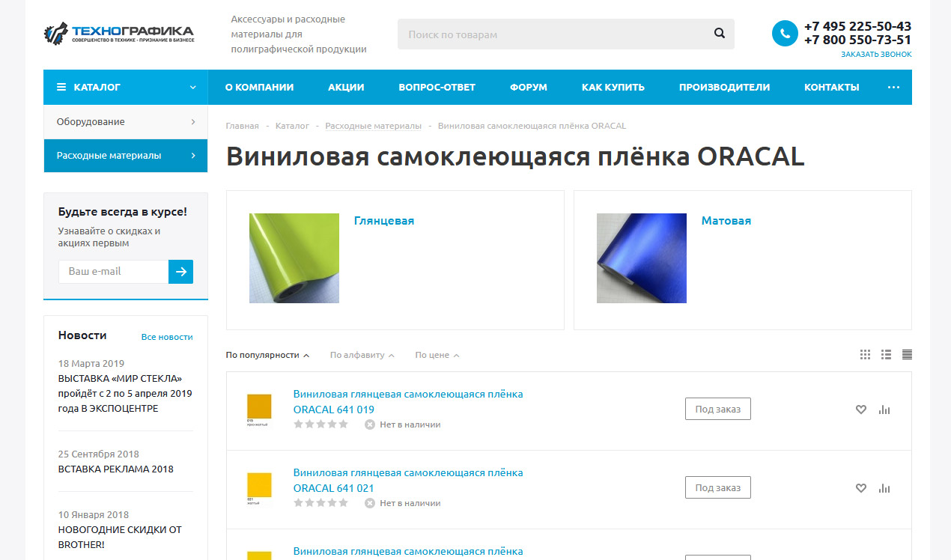Expand Оборудование sidebar category
951x560 pixels.
(193, 122)
